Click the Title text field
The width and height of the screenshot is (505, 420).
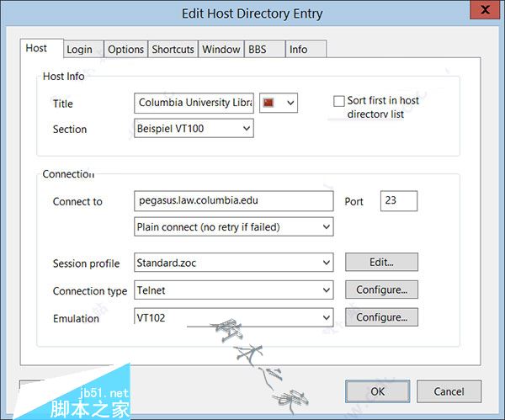(x=194, y=103)
